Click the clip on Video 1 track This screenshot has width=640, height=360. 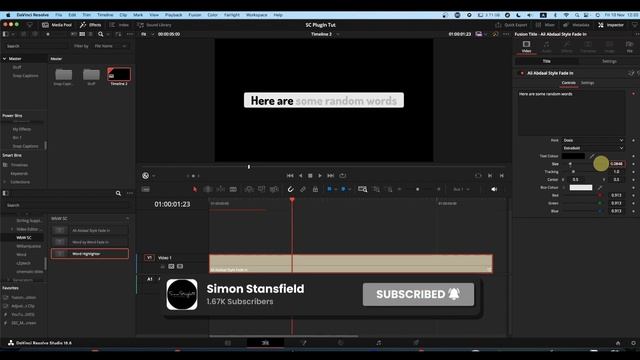coord(351,263)
